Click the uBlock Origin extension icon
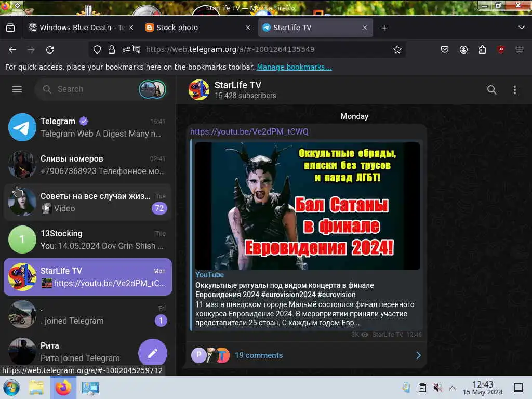This screenshot has height=399, width=532. [500, 49]
